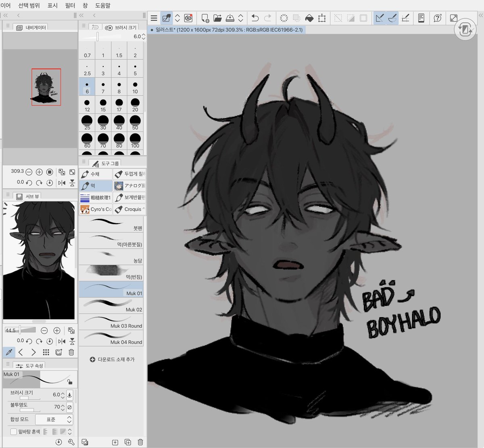Delete the sub tool with the trash icon
Viewport: 484px width, 448px height.
[140, 442]
